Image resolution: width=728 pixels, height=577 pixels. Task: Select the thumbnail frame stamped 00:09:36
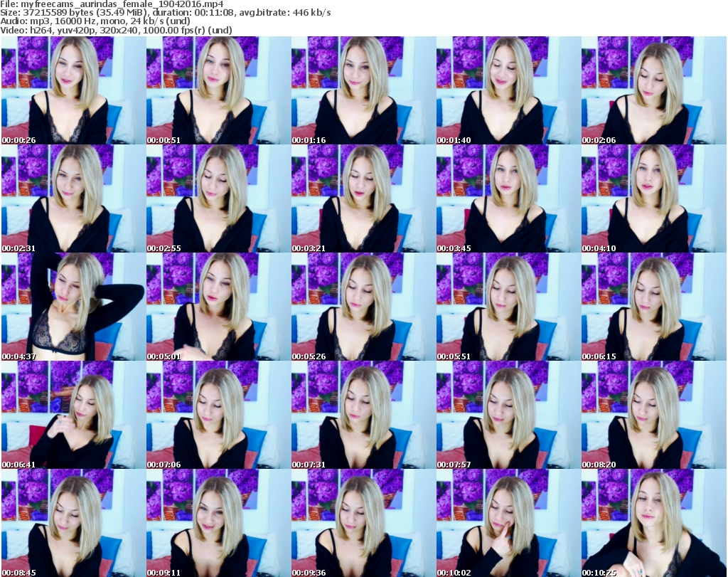(363, 523)
